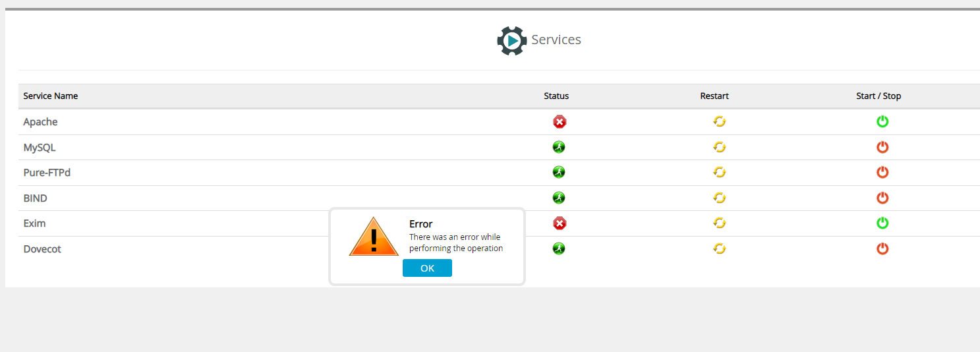Select the MySQL service name
Screen dimensions: 980x352
pyautogui.click(x=40, y=148)
